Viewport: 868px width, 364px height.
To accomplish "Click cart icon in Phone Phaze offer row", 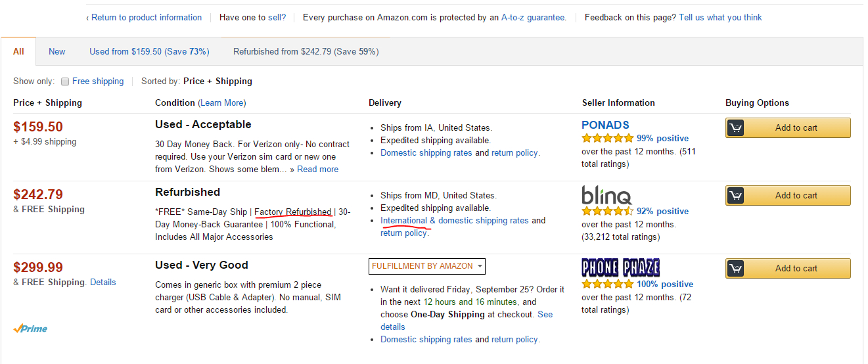I will tap(736, 269).
